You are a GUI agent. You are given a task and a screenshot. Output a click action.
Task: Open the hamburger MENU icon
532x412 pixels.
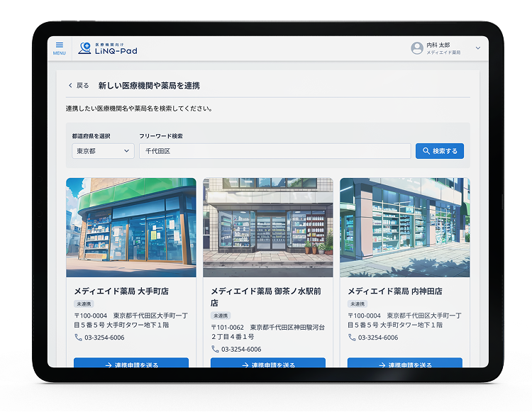(x=59, y=48)
